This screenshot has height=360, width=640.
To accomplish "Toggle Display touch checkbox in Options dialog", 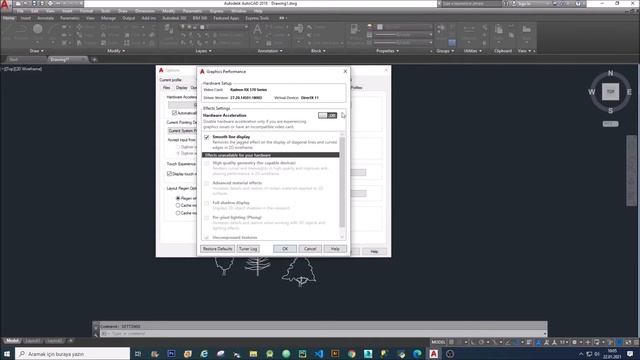I will click(169, 174).
